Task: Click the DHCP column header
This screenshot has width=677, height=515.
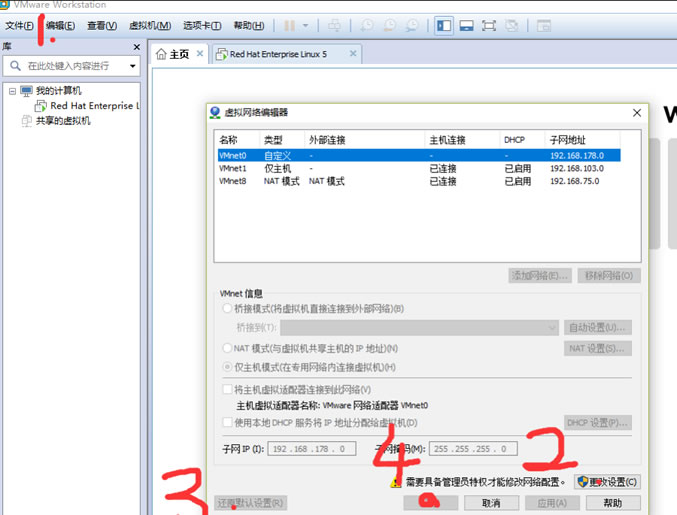Action: (x=514, y=140)
